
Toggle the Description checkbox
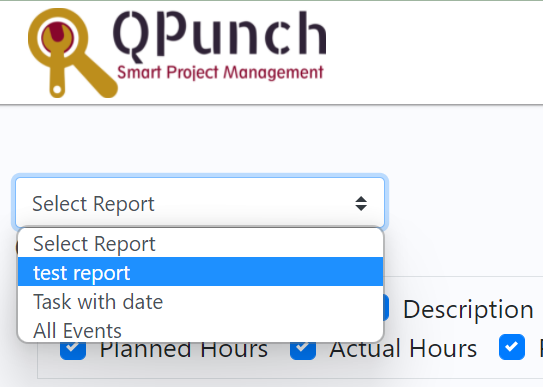[386, 307]
